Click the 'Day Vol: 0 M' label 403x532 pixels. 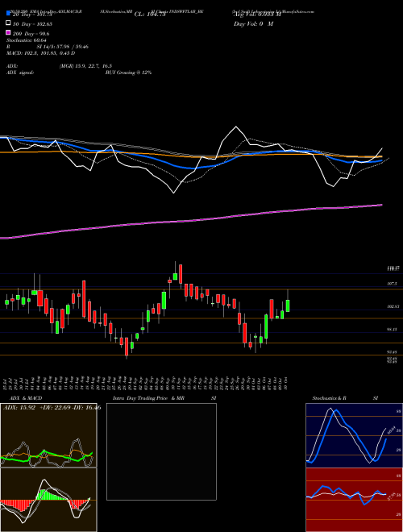[x=253, y=24]
